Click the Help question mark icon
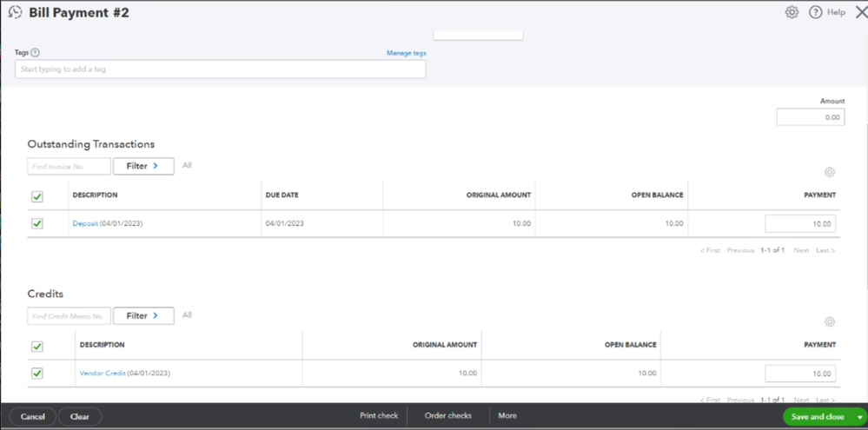This screenshot has height=430, width=868. [815, 12]
